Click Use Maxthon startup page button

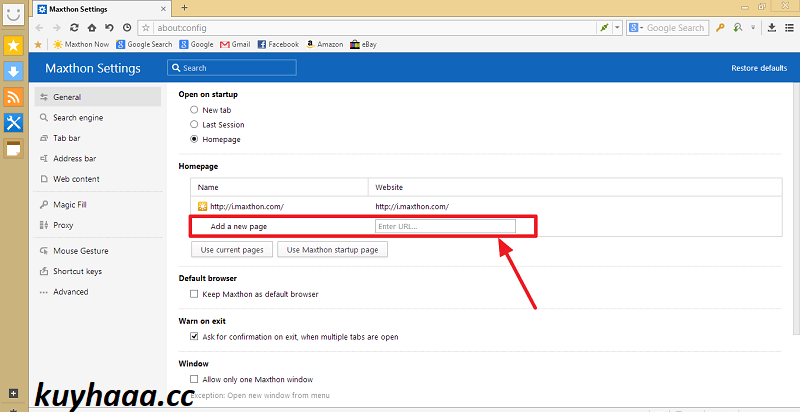tap(332, 250)
